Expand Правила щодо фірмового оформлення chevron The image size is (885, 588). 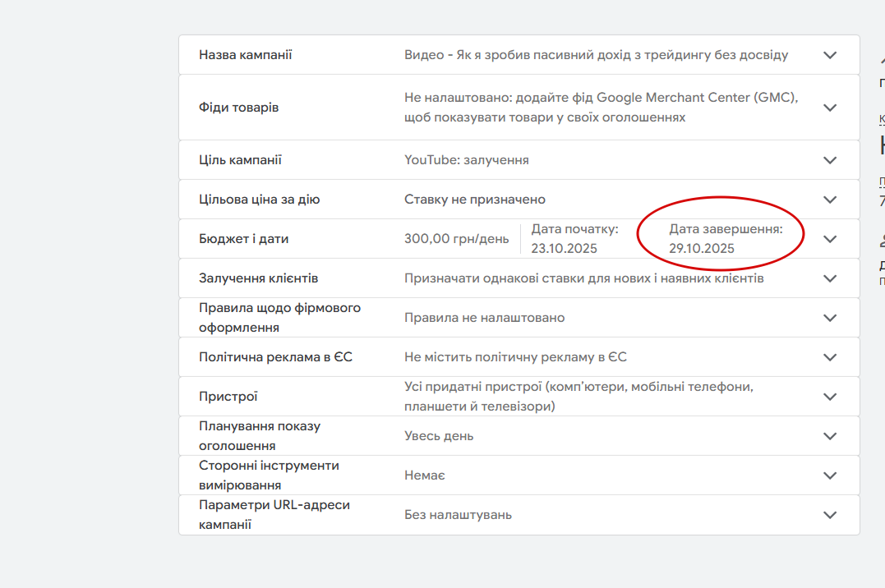(x=830, y=318)
